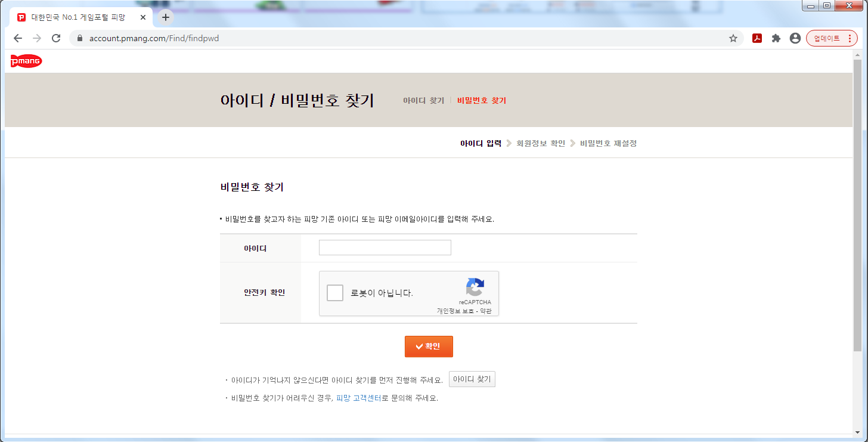Maximize the Chrome window
Viewport: 868px width, 442px height.
pos(827,5)
